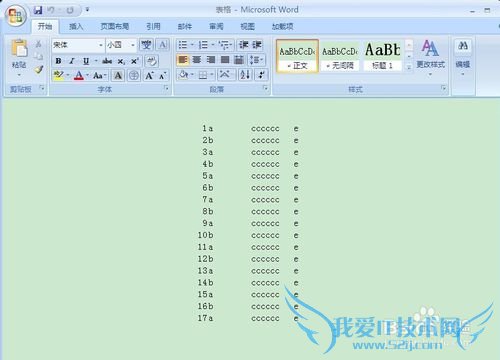Clear formatting with the eraser icon
The image size is (500, 360).
coord(152,61)
